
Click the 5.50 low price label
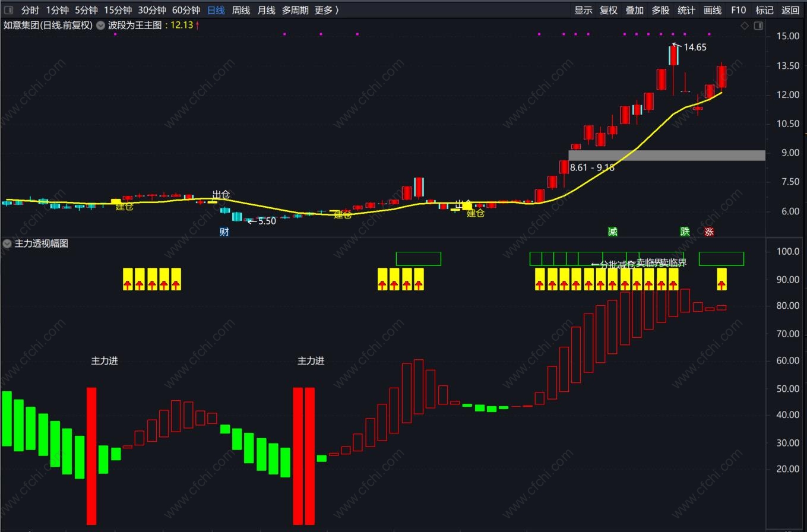pos(267,221)
